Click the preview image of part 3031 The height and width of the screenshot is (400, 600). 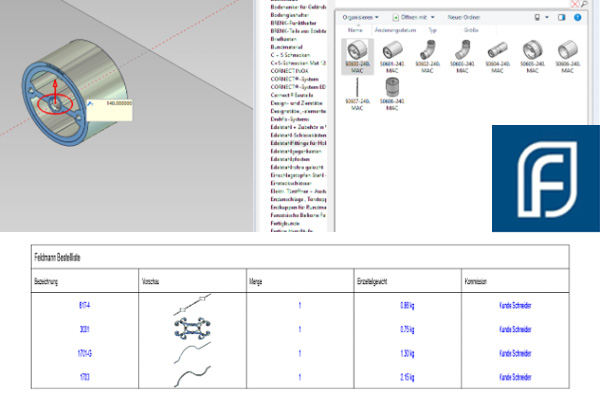[x=192, y=328]
